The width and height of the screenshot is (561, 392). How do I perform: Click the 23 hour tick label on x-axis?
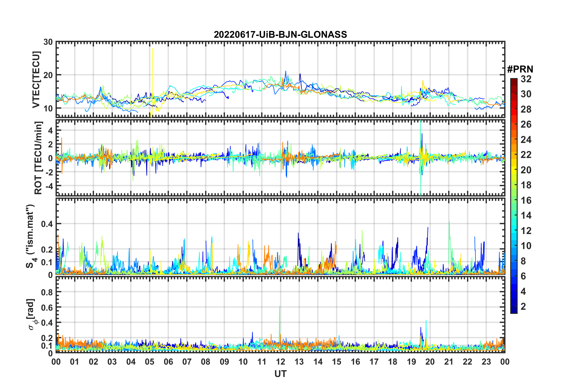point(486,362)
